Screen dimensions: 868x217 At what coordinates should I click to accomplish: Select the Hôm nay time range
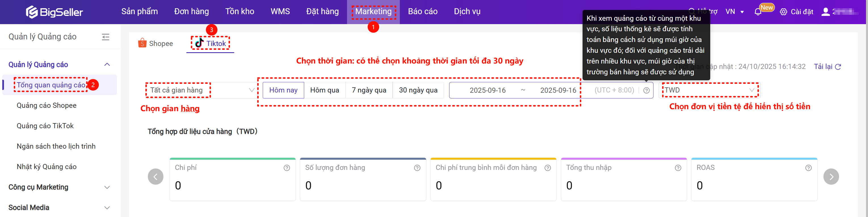point(283,90)
